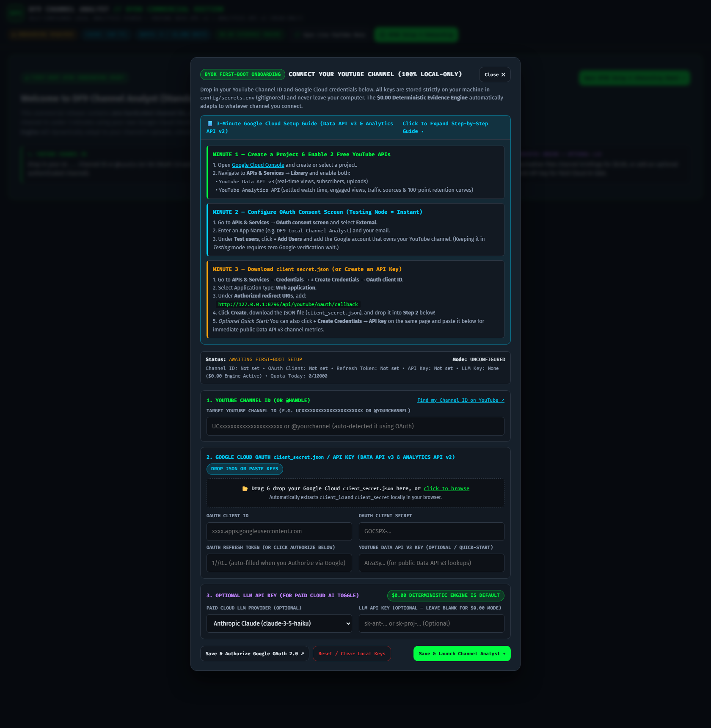This screenshot has height=728, width=711.
Task: Click the Mode: UNCONFIGURED text
Action: click(479, 360)
